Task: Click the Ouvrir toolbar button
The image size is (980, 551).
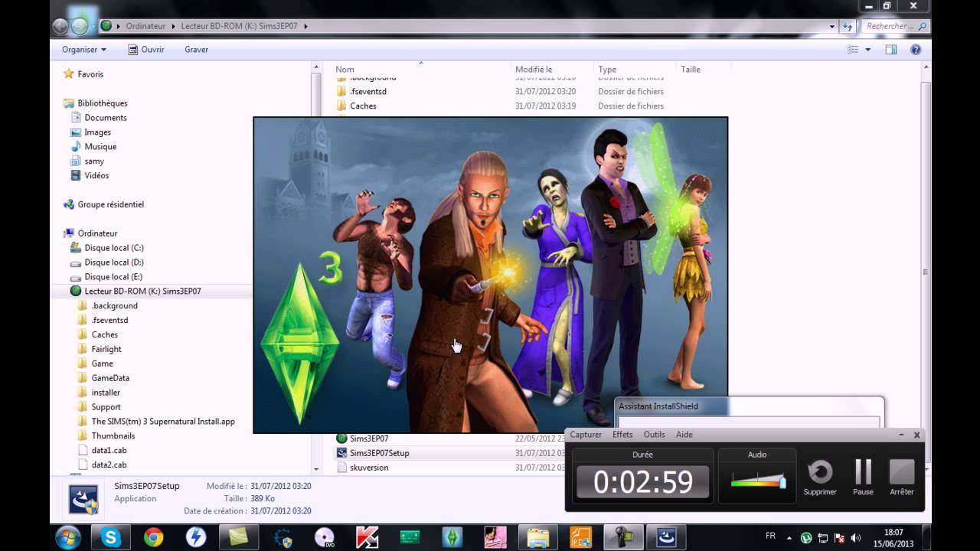Action: 146,50
